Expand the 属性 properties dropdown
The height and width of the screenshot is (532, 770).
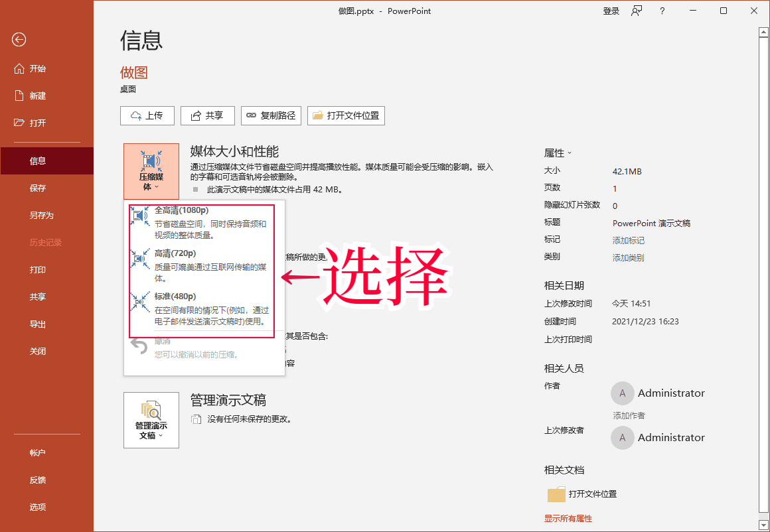coord(571,153)
